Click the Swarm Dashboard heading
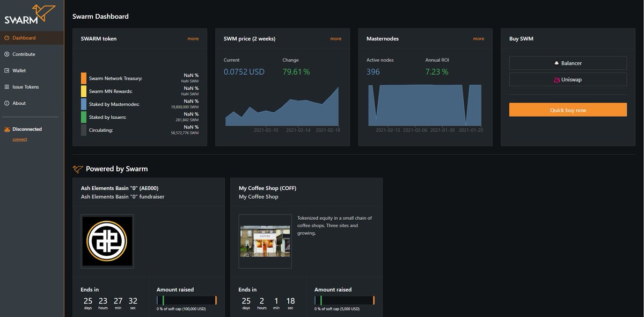This screenshot has width=644, height=317. point(100,17)
